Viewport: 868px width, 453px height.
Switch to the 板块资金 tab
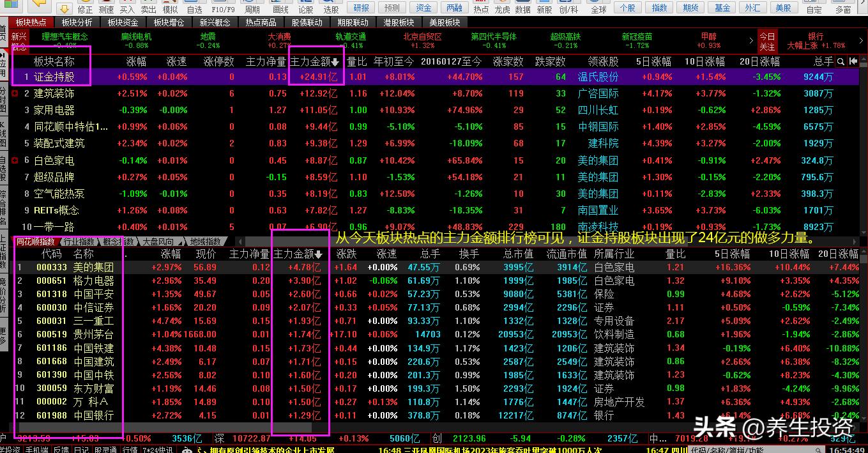click(x=123, y=22)
